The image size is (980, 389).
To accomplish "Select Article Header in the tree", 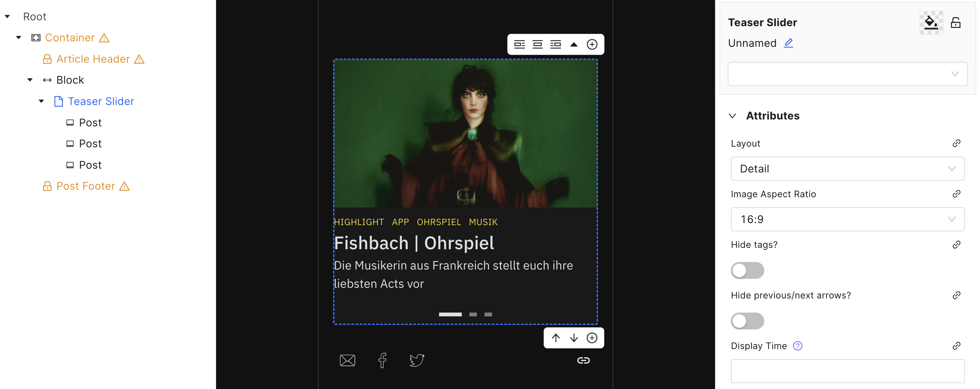I will click(x=93, y=59).
